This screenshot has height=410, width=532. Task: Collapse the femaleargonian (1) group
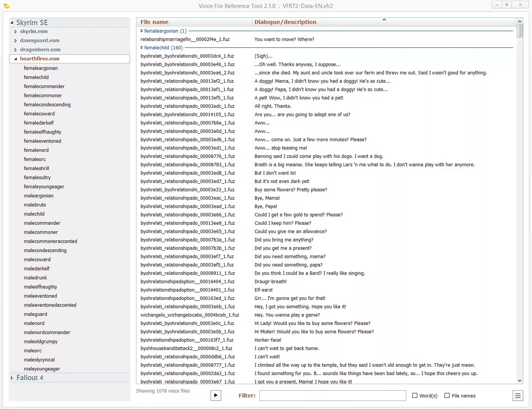tap(142, 31)
